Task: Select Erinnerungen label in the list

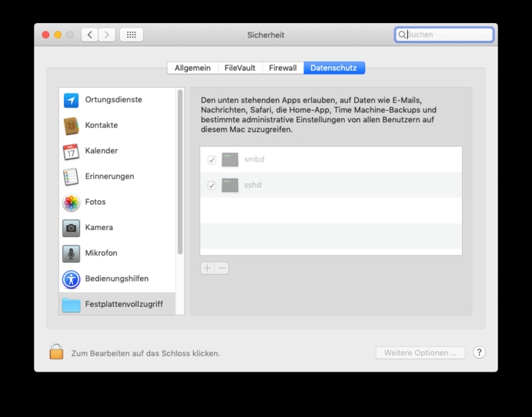Action: click(x=109, y=176)
